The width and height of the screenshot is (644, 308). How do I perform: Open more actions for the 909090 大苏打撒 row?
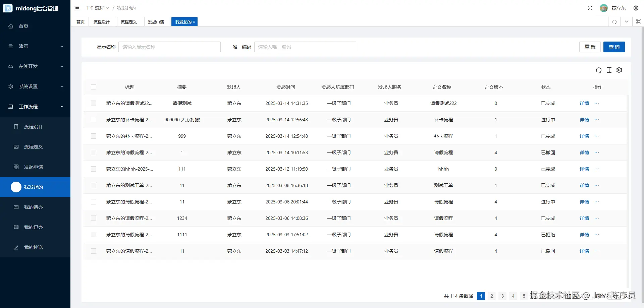coord(597,120)
